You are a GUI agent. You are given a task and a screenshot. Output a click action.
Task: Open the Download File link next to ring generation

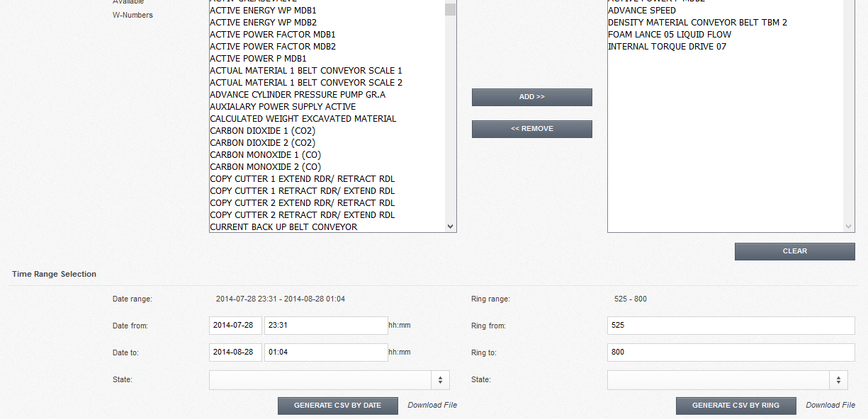click(x=830, y=404)
